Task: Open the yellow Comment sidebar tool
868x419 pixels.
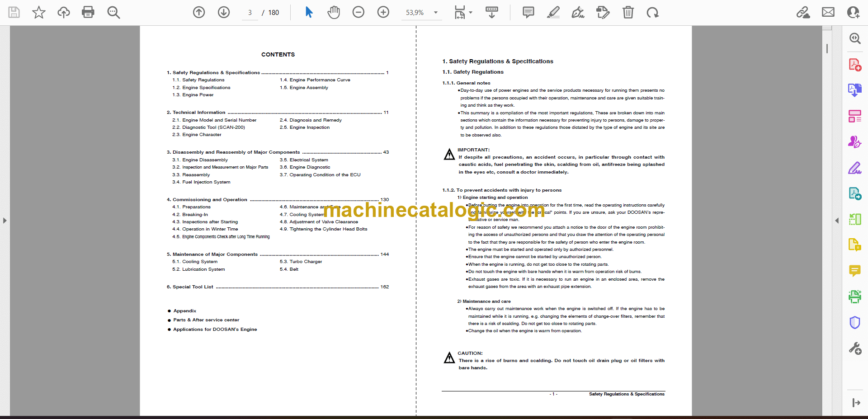Action: pos(855,271)
